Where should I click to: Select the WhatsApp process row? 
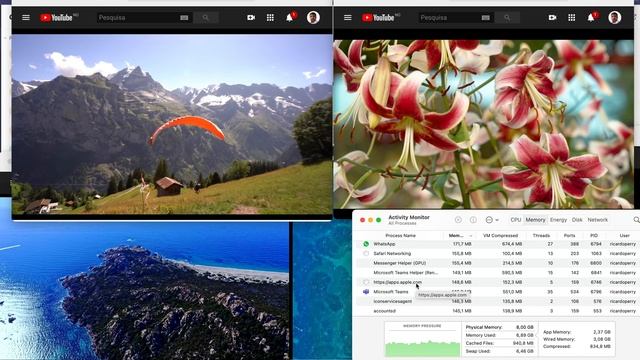point(498,244)
